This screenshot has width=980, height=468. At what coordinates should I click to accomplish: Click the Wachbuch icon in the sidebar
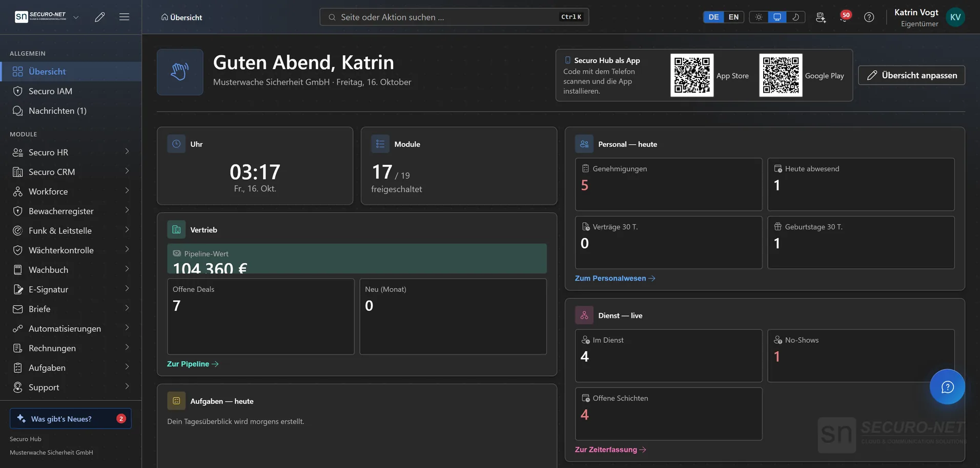point(18,270)
